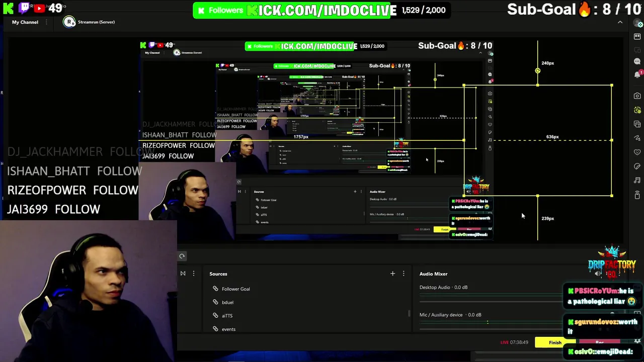Click the right-middle handle of selection box
Viewport: 644px width, 362px height.
tap(612, 140)
